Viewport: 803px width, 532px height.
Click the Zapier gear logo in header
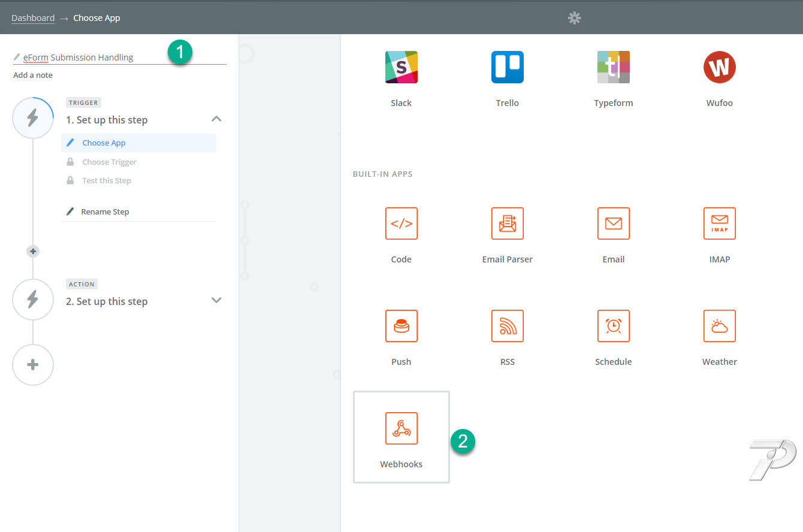pyautogui.click(x=575, y=18)
